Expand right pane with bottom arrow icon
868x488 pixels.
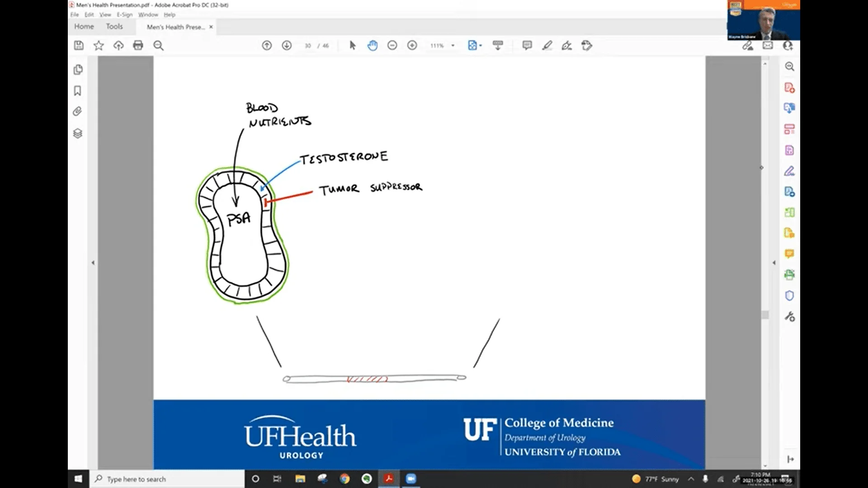point(790,460)
